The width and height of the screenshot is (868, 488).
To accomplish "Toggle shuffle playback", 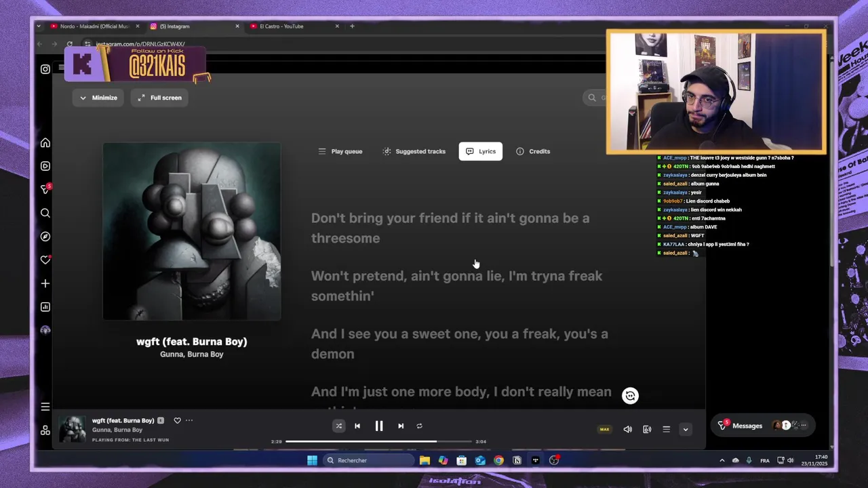I will coord(338,426).
